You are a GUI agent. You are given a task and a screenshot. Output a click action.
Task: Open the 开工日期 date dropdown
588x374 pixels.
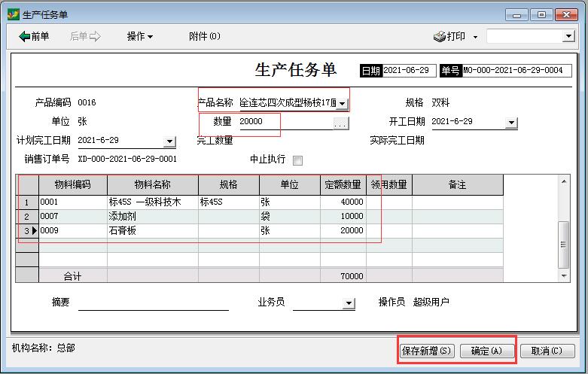point(511,123)
